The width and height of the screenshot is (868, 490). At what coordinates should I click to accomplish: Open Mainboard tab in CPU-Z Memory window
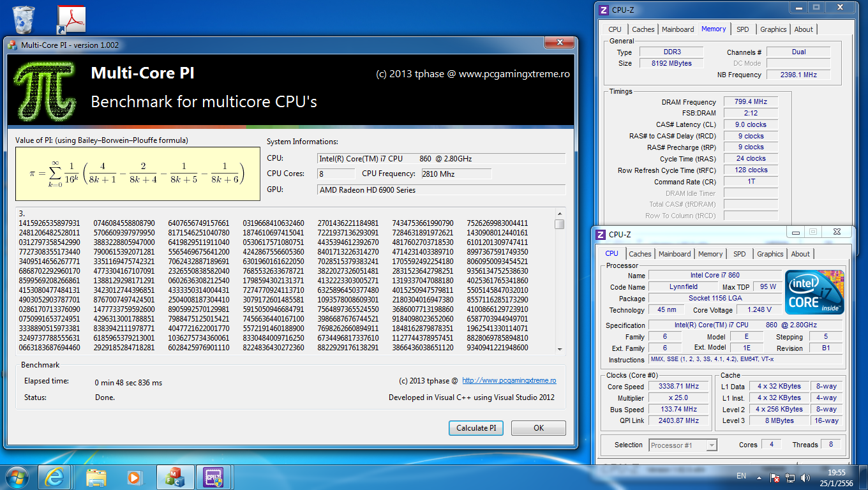pos(678,29)
